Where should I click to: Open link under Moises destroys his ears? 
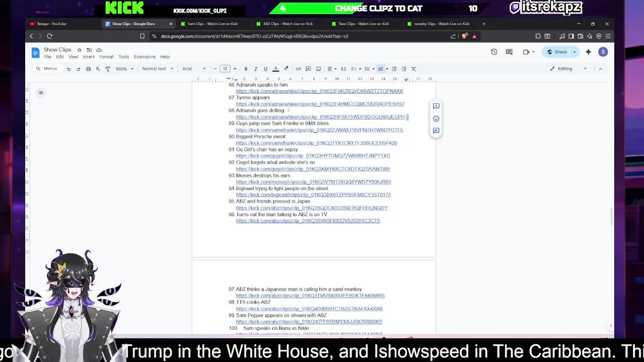click(313, 182)
